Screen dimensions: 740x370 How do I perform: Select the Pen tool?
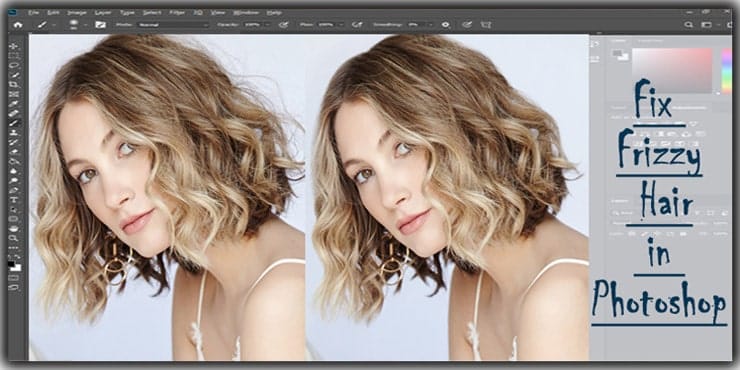coord(13,190)
